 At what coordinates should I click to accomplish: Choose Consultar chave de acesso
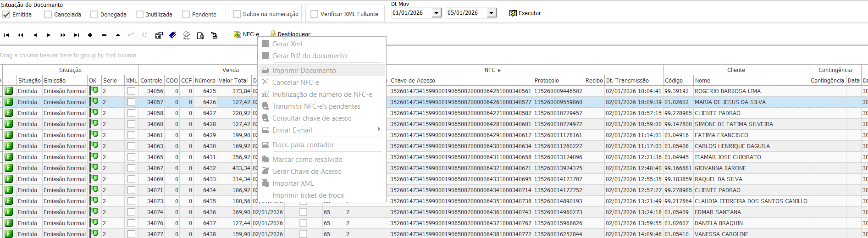322,118
